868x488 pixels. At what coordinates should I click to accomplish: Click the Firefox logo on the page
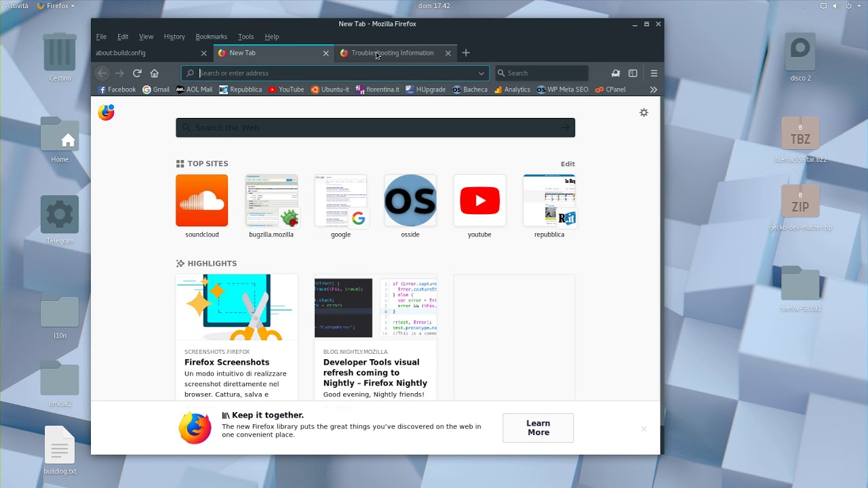click(106, 113)
